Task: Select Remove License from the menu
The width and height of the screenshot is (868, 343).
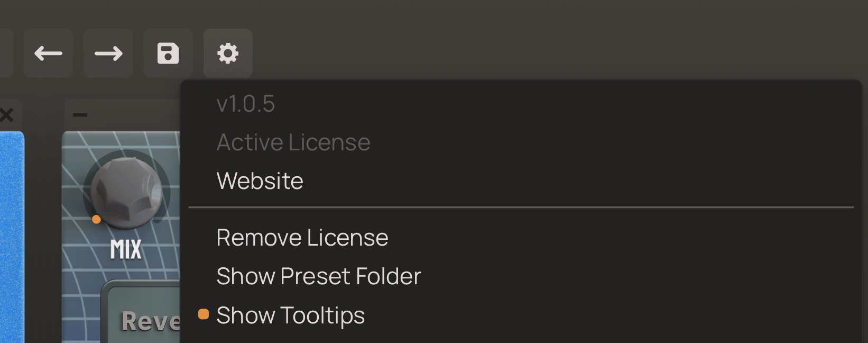Action: coord(302,238)
